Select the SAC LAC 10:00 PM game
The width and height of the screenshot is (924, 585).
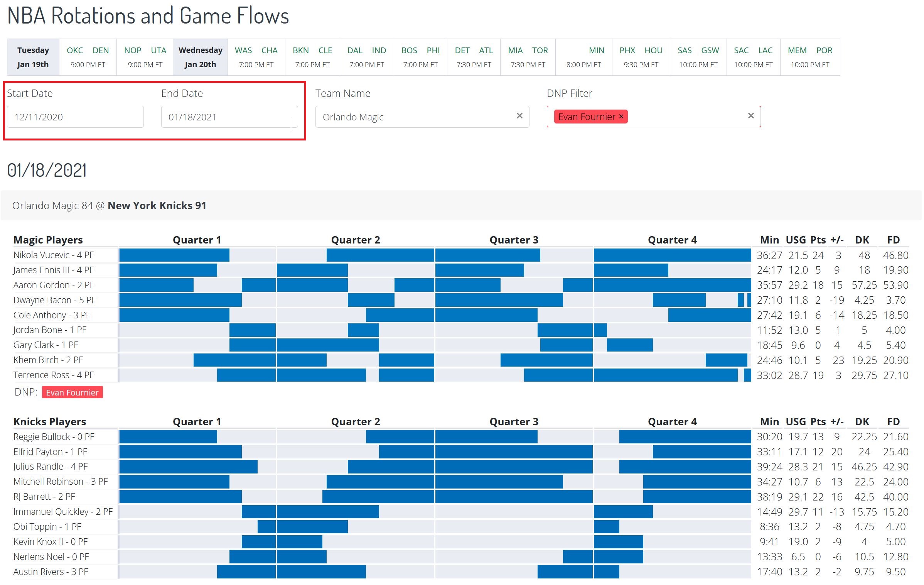click(x=753, y=57)
